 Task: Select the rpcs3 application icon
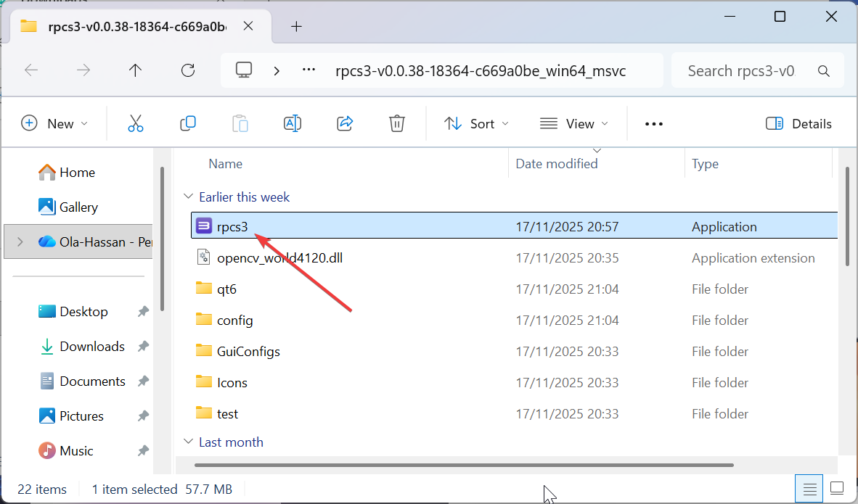(x=203, y=226)
